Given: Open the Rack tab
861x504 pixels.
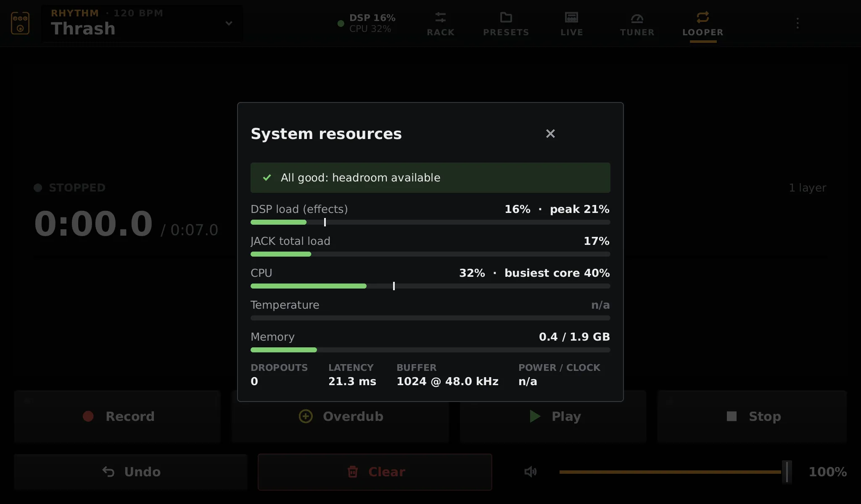Looking at the screenshot, I should tap(441, 24).
